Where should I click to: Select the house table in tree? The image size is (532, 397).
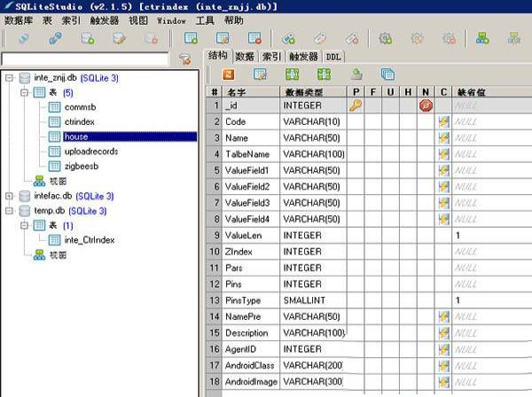coord(129,136)
